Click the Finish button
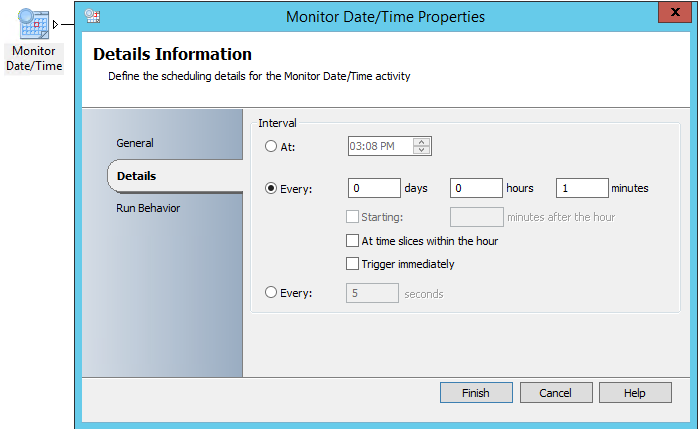The image size is (698, 429). 476,393
